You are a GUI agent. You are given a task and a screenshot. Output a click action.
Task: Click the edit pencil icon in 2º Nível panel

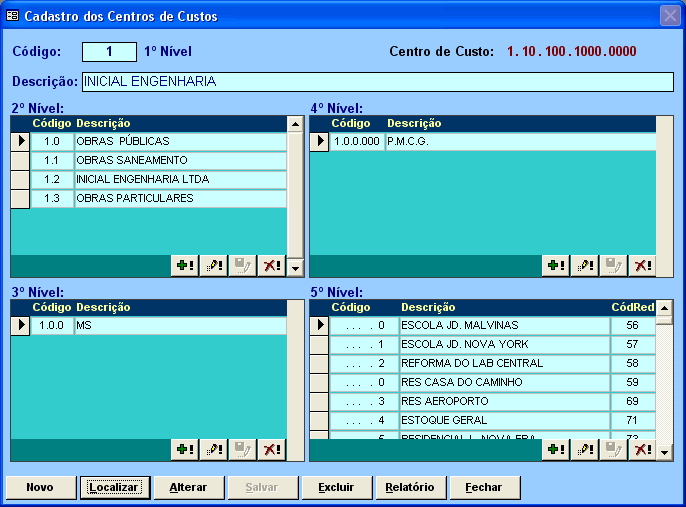[214, 266]
